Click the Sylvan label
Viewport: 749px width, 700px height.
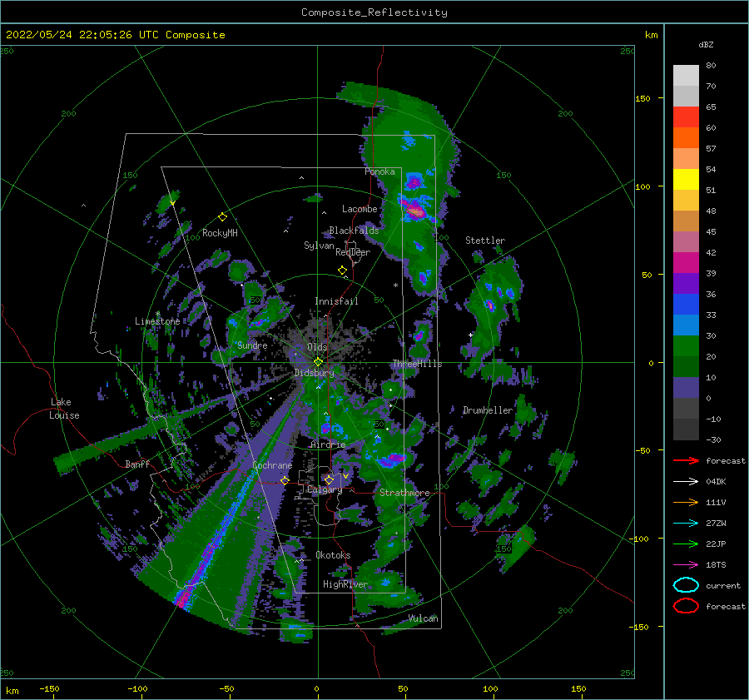point(319,246)
